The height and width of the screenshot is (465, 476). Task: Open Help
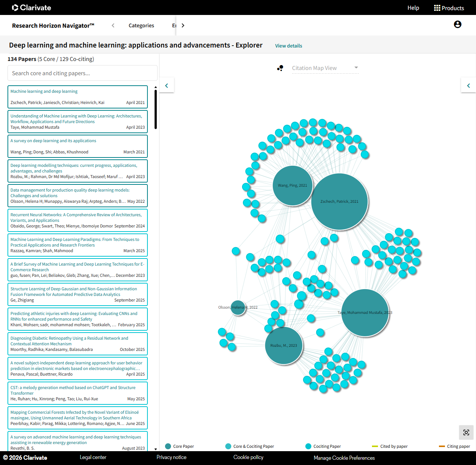(413, 8)
